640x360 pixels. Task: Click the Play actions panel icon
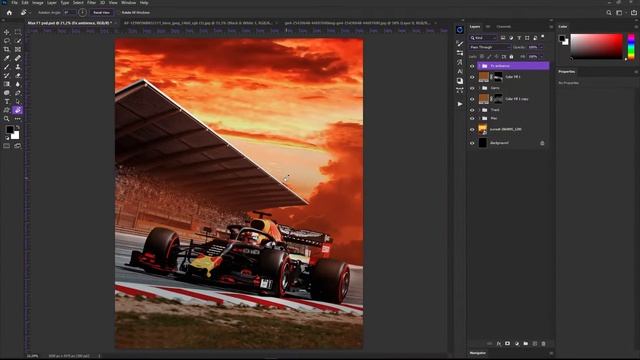point(460,104)
